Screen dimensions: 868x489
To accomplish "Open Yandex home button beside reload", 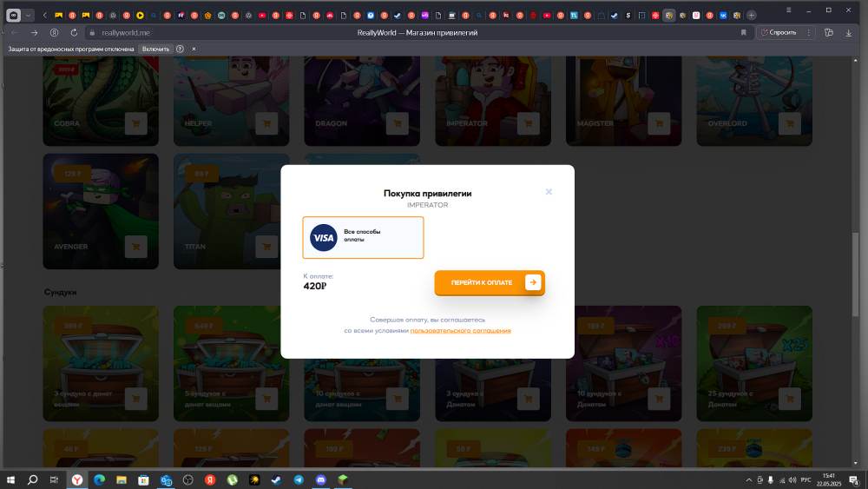I will (54, 33).
